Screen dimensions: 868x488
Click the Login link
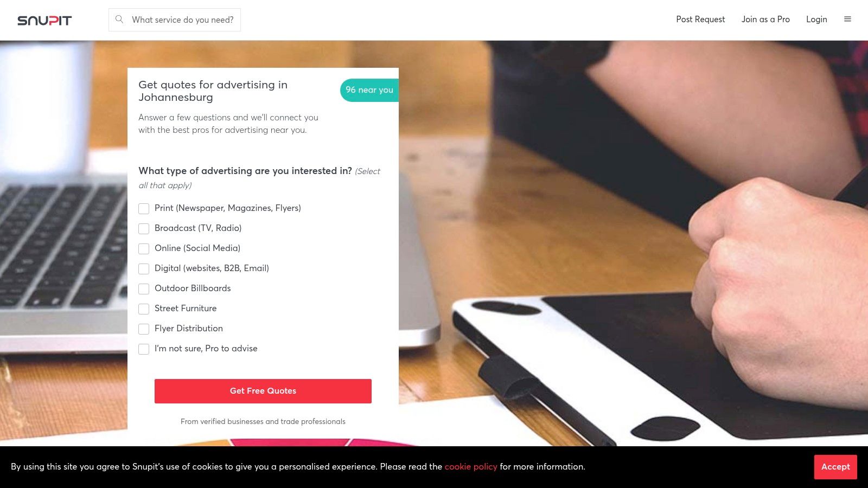point(816,19)
